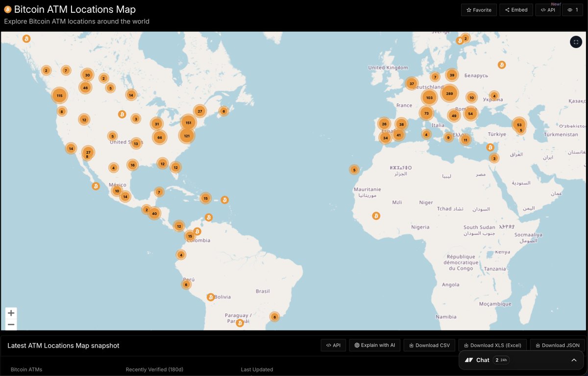Click the views counter eye button
This screenshot has width=588, height=376.
click(x=573, y=10)
